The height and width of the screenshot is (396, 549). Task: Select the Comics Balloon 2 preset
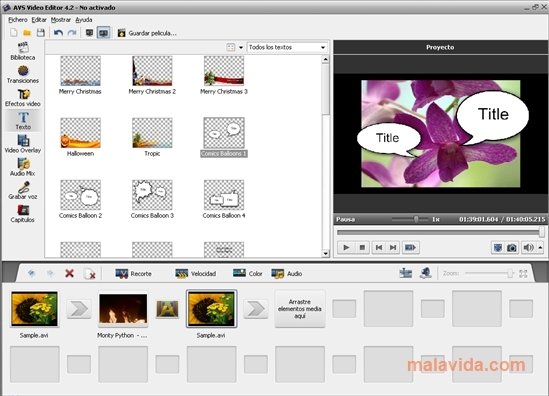tap(80, 199)
